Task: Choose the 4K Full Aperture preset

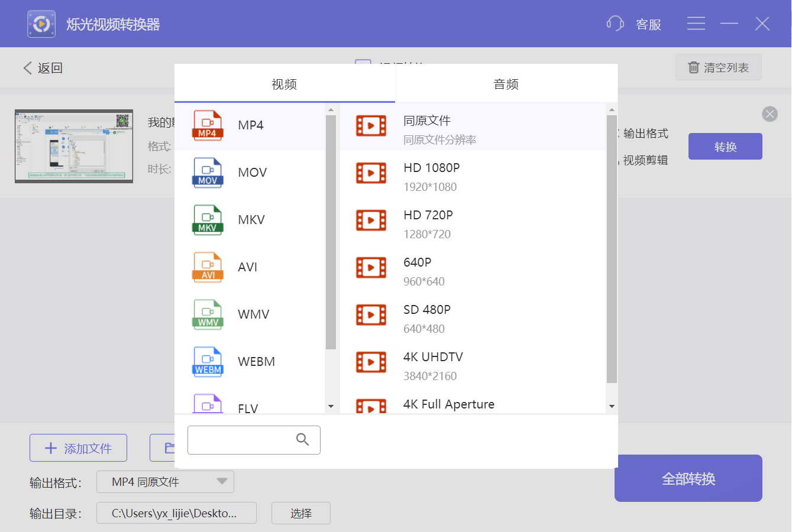Action: 473,400
